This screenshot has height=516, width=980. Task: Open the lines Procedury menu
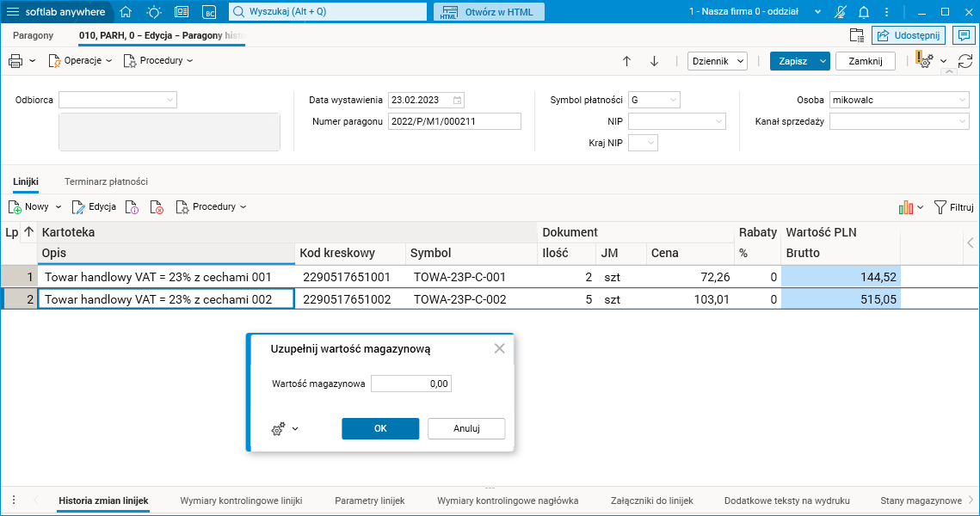coord(212,206)
